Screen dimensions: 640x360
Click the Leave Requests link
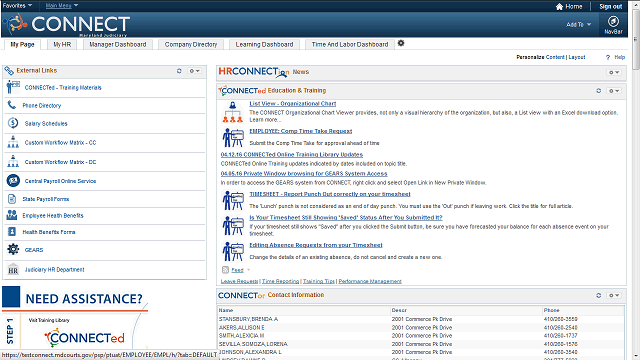pyautogui.click(x=239, y=281)
